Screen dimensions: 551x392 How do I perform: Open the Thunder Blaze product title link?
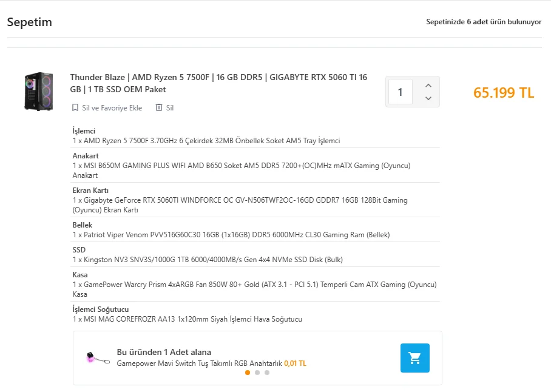[218, 83]
